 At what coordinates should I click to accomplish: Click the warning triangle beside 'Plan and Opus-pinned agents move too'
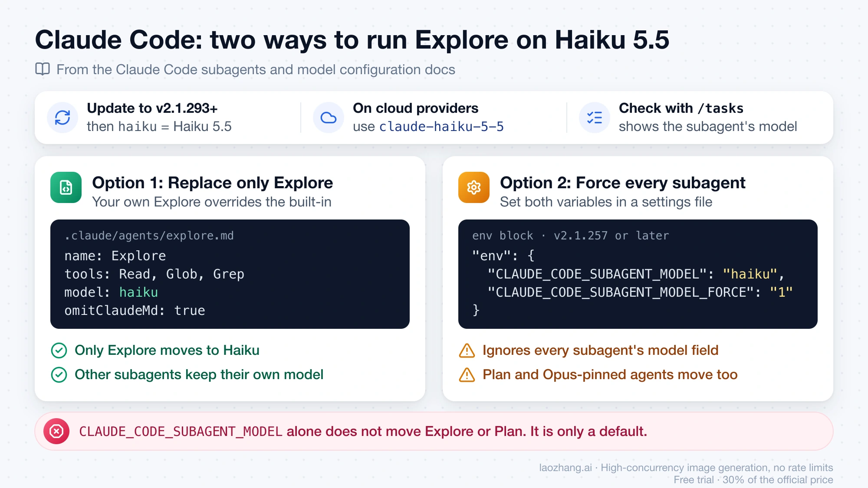coord(467,375)
